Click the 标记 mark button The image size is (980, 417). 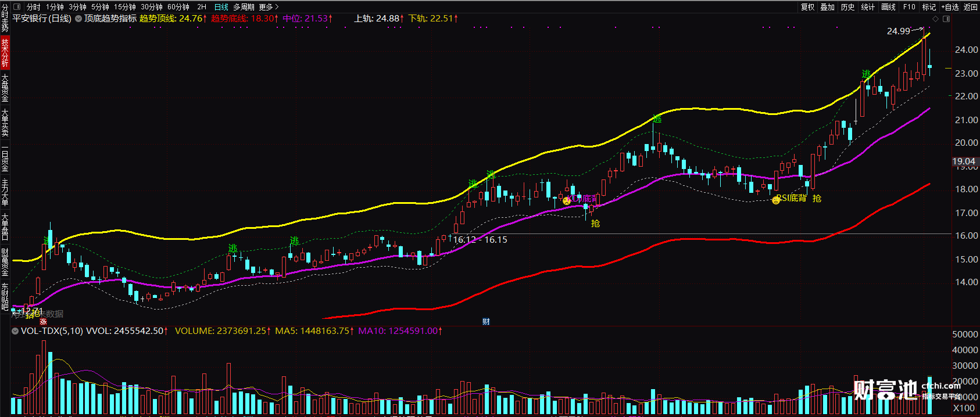(x=929, y=7)
